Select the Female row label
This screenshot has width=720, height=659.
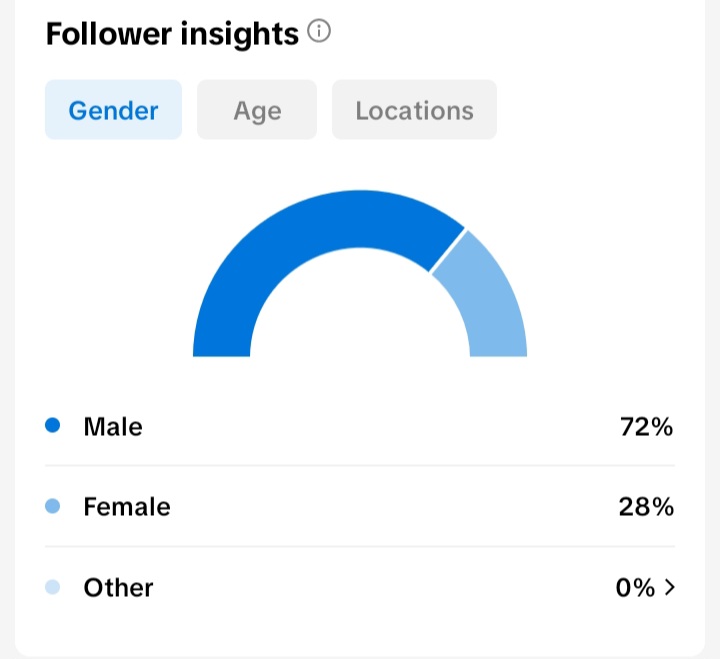click(127, 507)
